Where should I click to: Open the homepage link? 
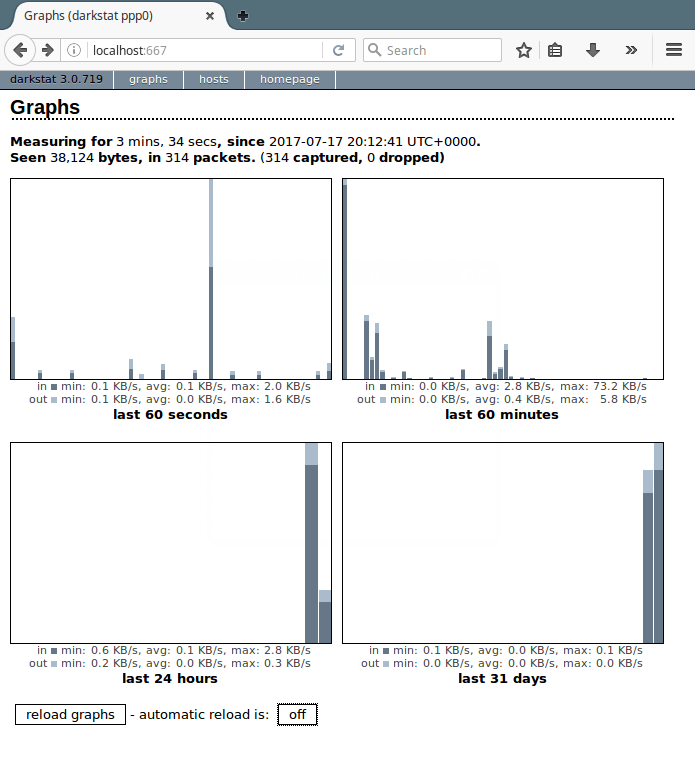pos(290,79)
